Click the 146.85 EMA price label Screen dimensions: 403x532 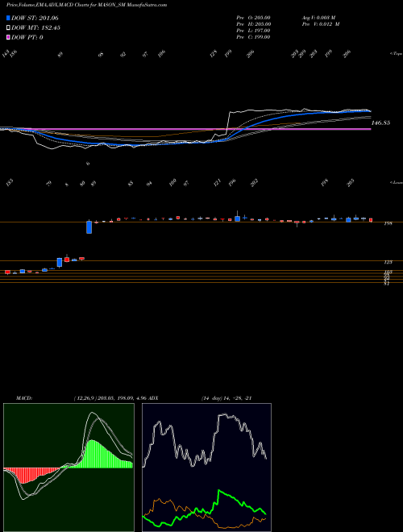pos(380,123)
